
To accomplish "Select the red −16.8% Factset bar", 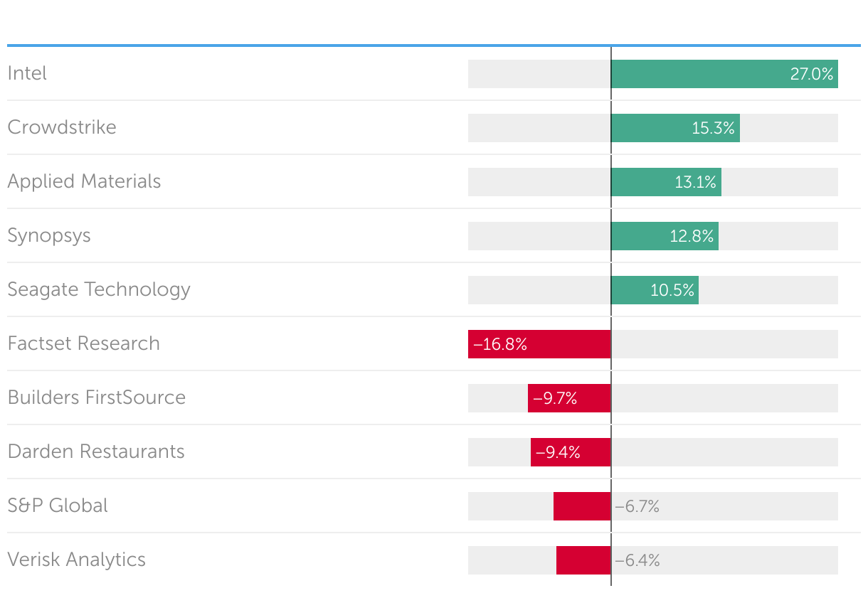I will (539, 344).
